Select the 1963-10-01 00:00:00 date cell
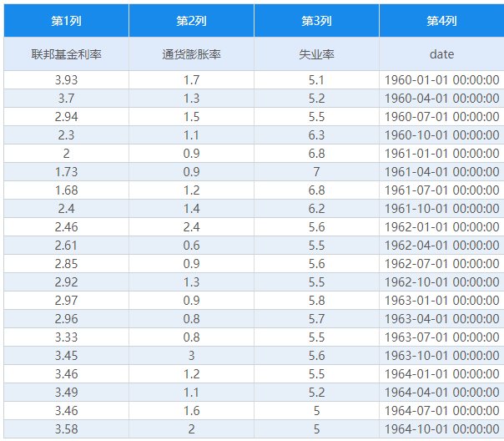Viewport: 504px width, 441px height. coord(441,355)
